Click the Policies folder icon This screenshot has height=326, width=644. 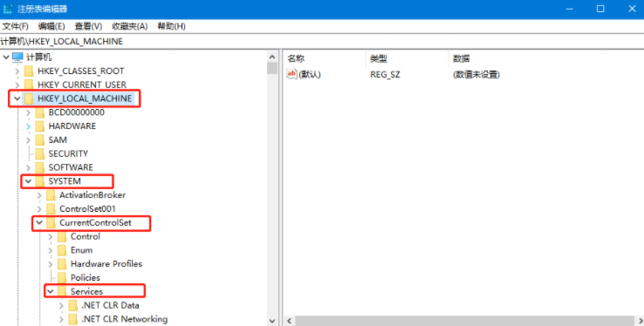point(62,277)
